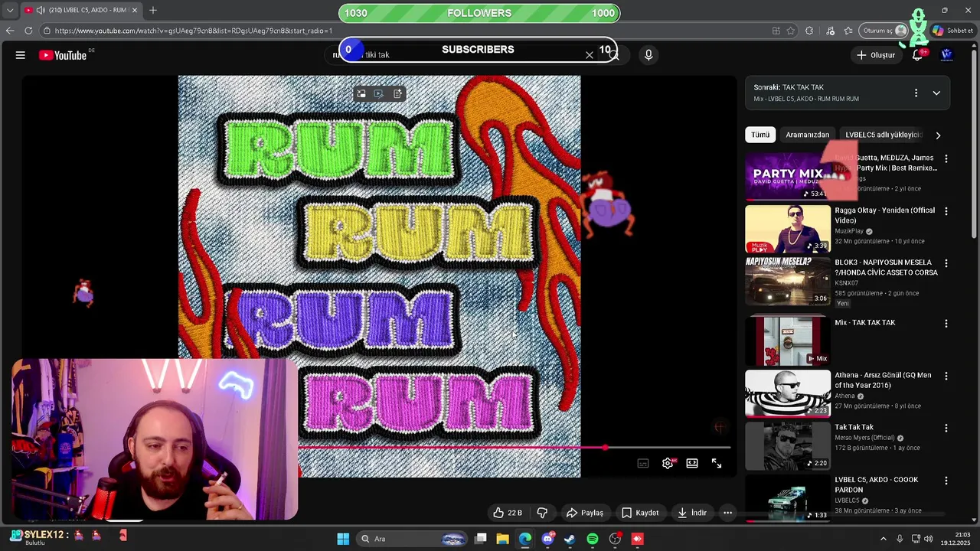Save video to playlist with Kaydet

click(x=640, y=513)
